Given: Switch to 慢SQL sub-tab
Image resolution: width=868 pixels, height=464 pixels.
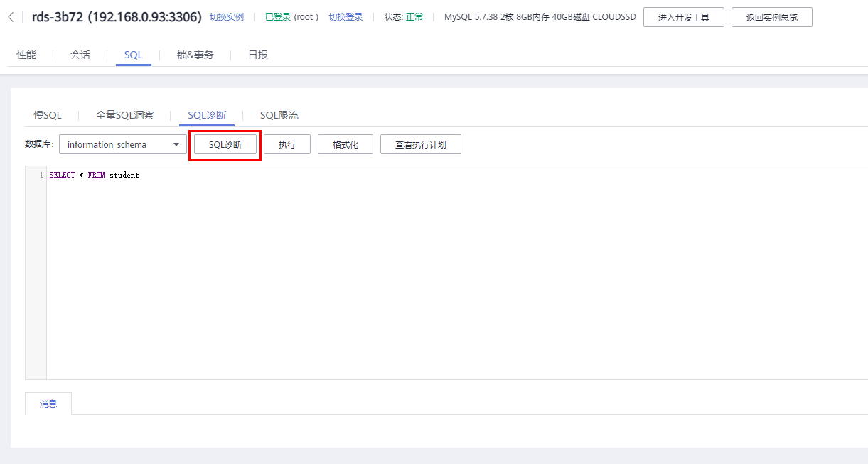Looking at the screenshot, I should click(48, 115).
